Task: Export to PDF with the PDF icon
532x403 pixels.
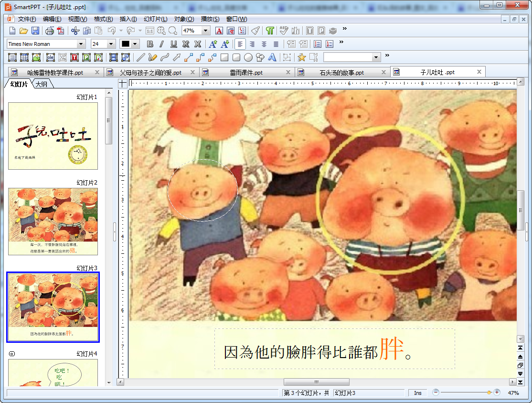Action: pyautogui.click(x=61, y=31)
